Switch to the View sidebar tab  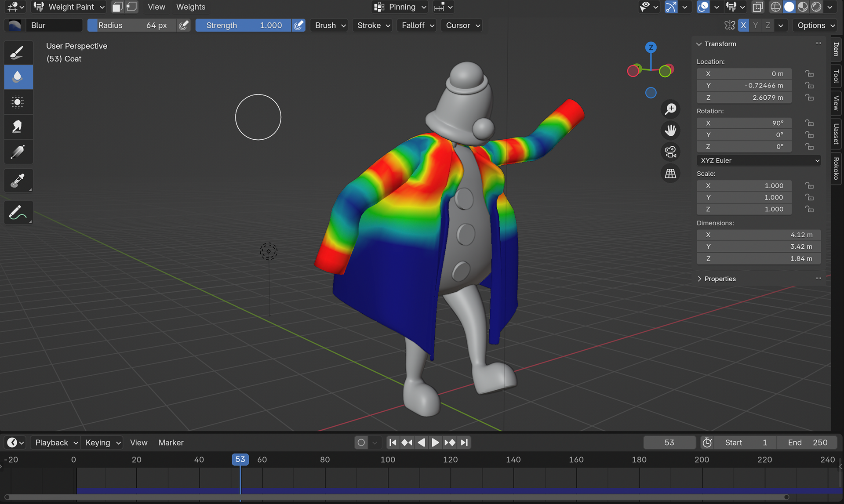836,103
